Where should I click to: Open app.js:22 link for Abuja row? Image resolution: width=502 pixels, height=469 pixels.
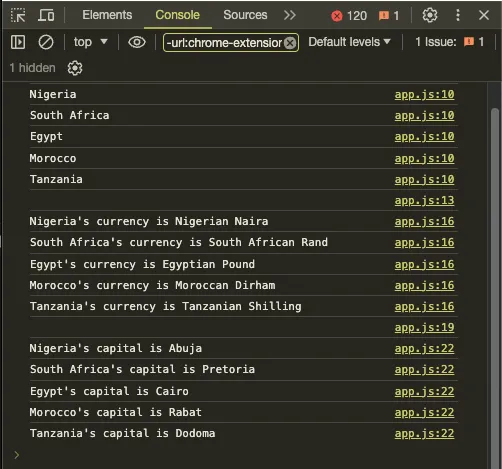pos(424,349)
